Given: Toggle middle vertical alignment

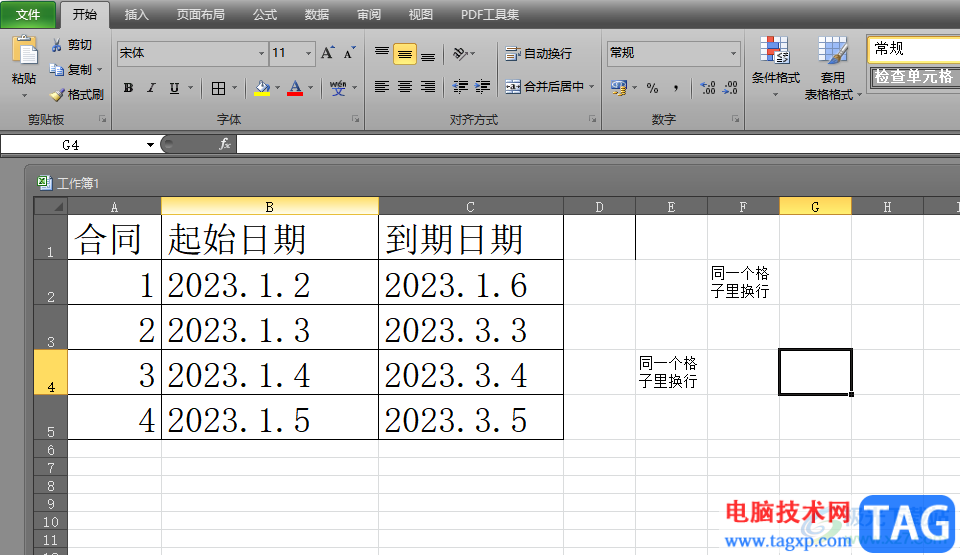Looking at the screenshot, I should [405, 54].
